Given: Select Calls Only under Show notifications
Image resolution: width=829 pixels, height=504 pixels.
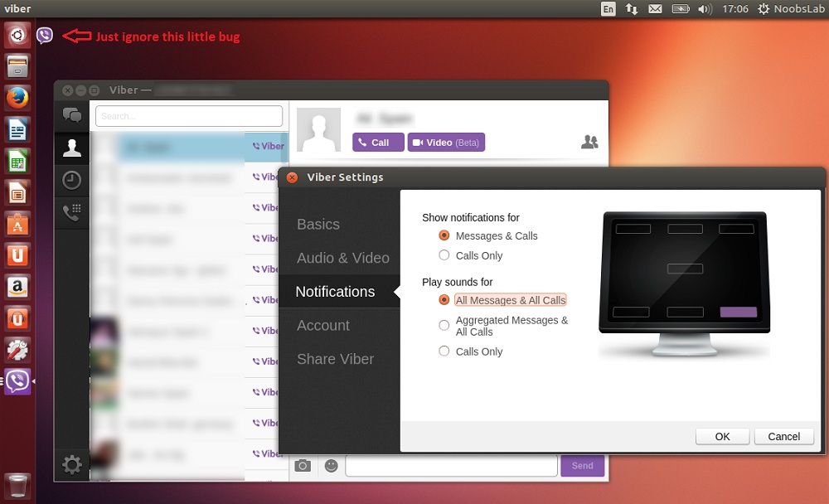Looking at the screenshot, I should click(471, 255).
